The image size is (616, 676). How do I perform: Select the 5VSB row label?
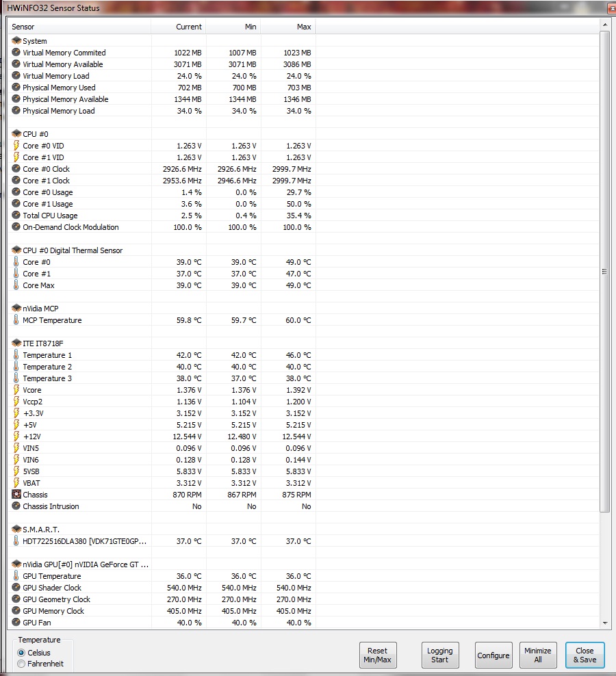(31, 471)
